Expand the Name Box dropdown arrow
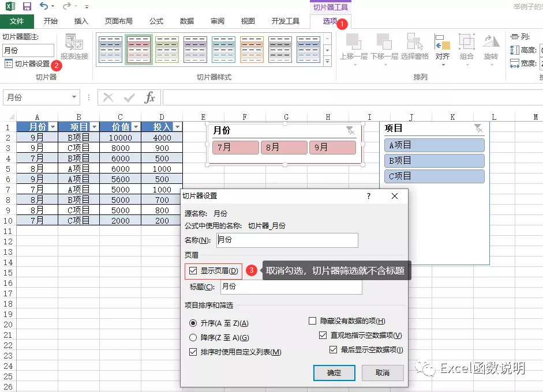Image resolution: width=543 pixels, height=392 pixels. pos(74,97)
